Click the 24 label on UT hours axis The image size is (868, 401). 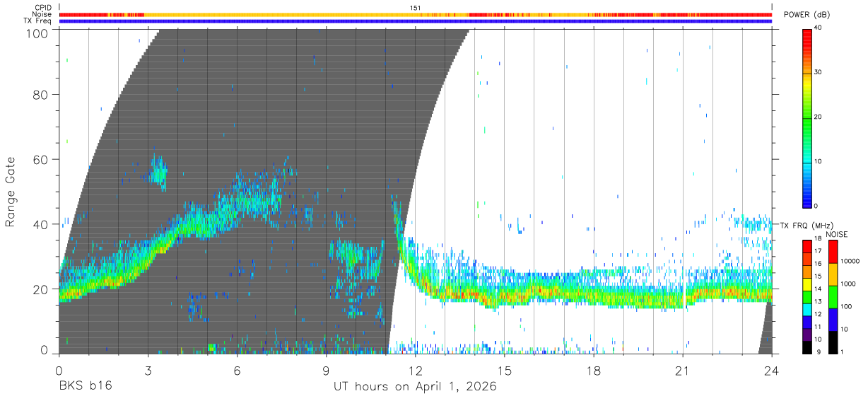coord(772,370)
